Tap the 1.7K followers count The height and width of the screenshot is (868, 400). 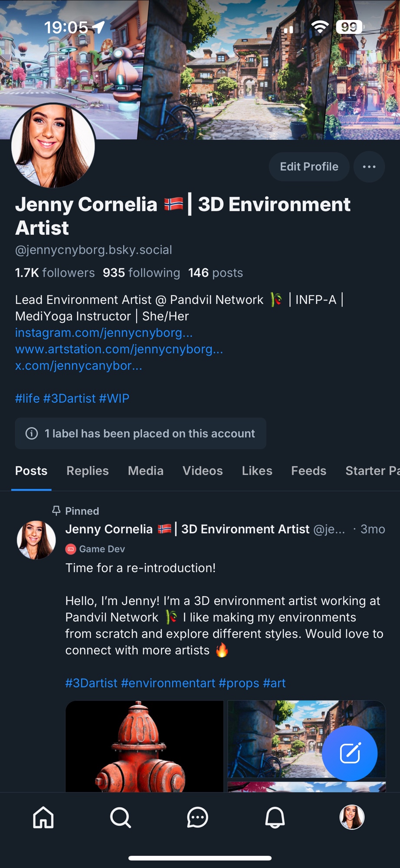[x=55, y=273]
